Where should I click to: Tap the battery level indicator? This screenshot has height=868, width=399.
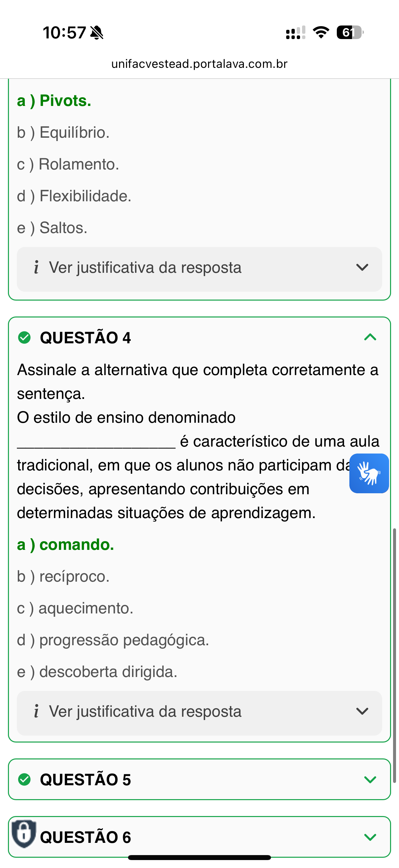[349, 32]
